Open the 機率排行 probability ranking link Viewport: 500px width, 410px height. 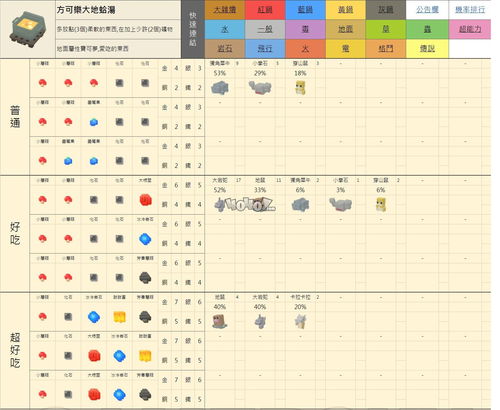click(470, 10)
